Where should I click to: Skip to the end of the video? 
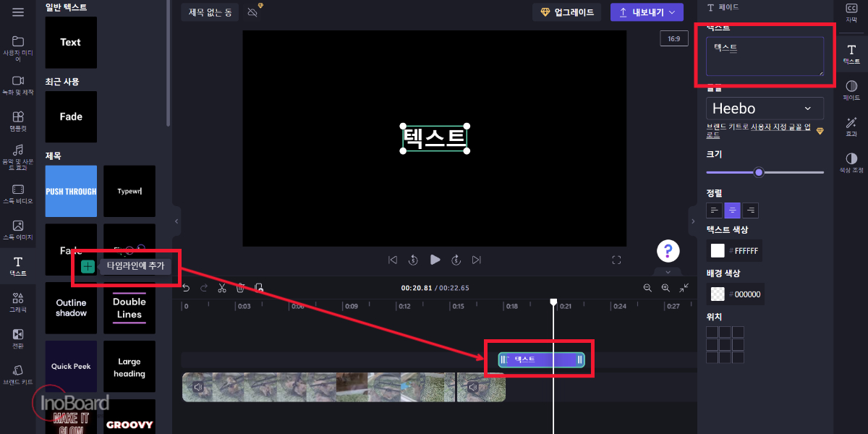(477, 260)
